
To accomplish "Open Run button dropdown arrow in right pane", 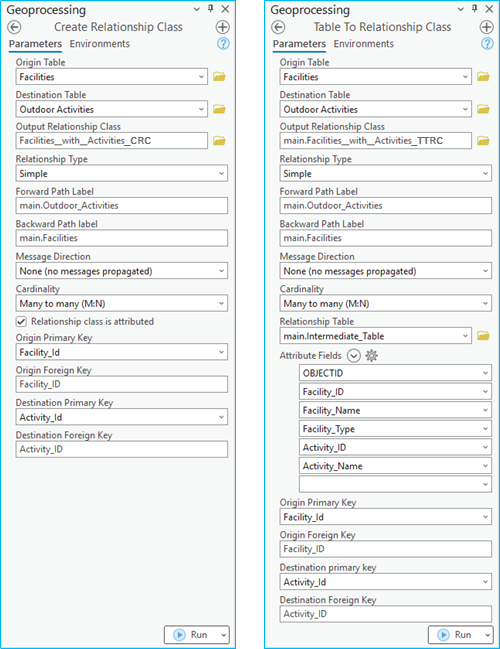I will 487,635.
